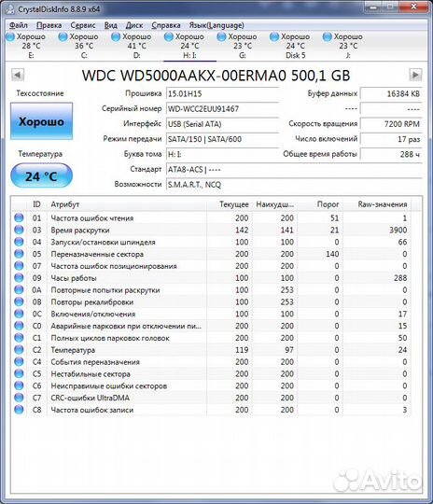Screen dimensions: 433x504
Task: Click status orb for Переназначенные сектора
Action: pos(19,254)
